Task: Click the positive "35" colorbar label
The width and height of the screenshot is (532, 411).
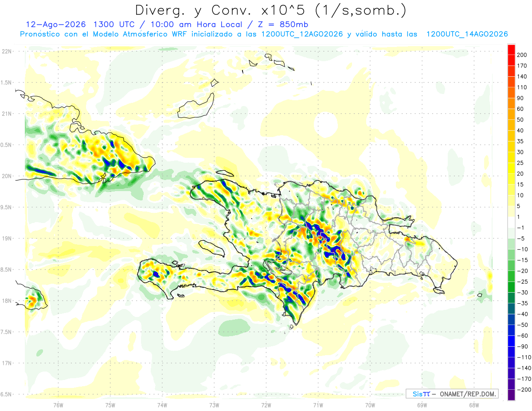Action: [x=521, y=141]
